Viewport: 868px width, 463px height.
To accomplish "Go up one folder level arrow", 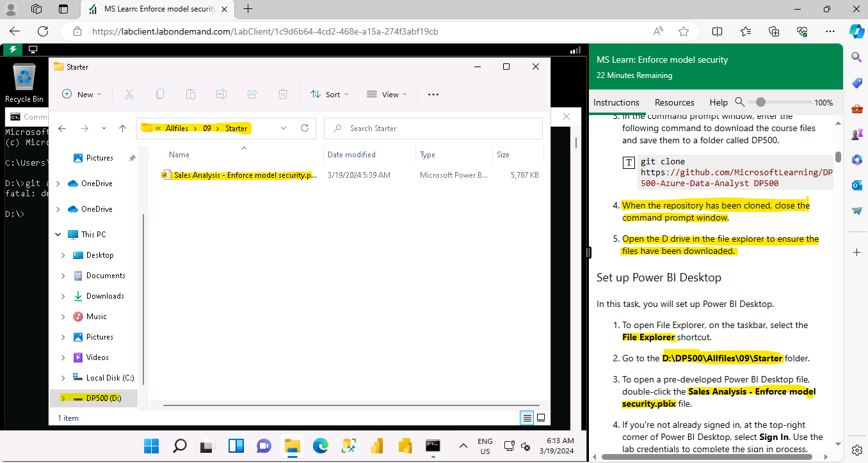I will [x=122, y=129].
